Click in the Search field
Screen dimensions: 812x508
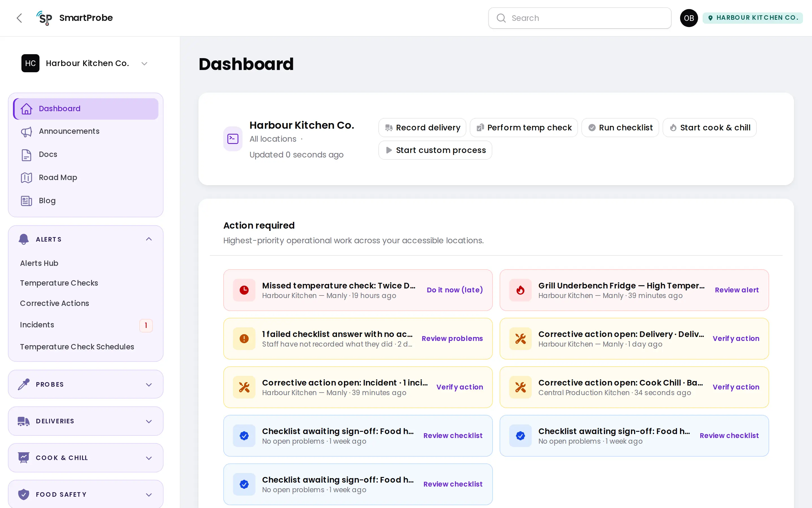580,18
